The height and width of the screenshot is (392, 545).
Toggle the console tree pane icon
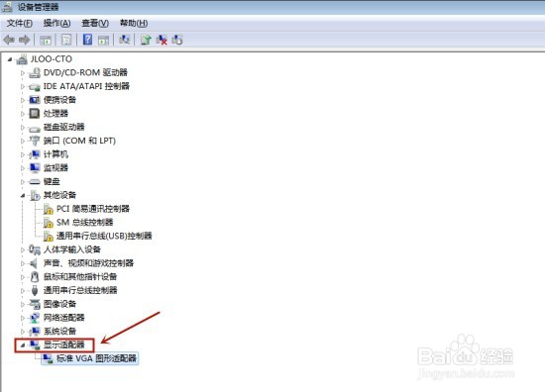46,40
